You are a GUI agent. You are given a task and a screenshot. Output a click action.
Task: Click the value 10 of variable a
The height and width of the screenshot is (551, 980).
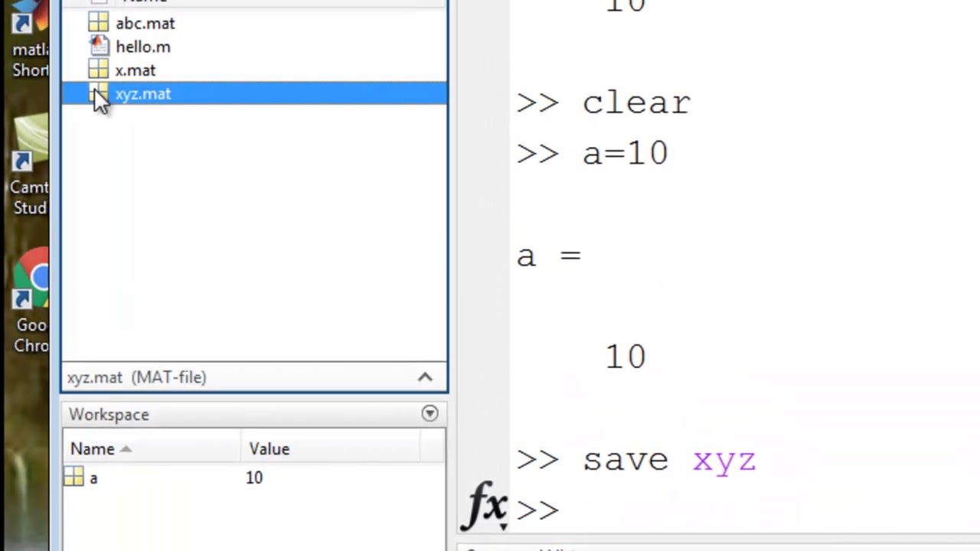(x=254, y=478)
